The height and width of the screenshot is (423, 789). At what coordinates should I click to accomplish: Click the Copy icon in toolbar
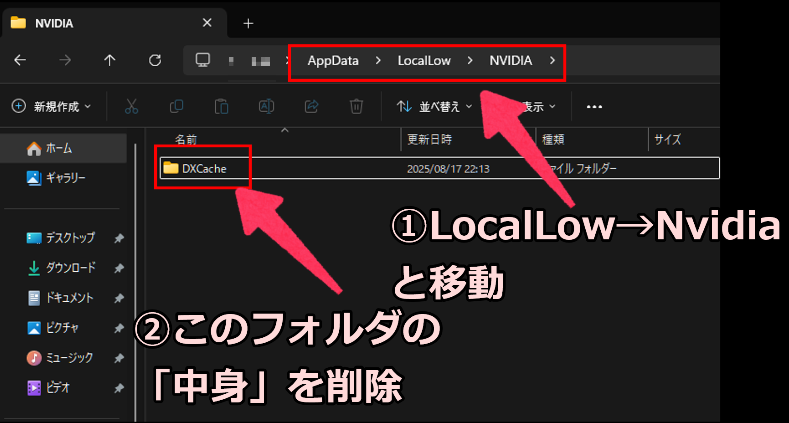click(x=176, y=106)
